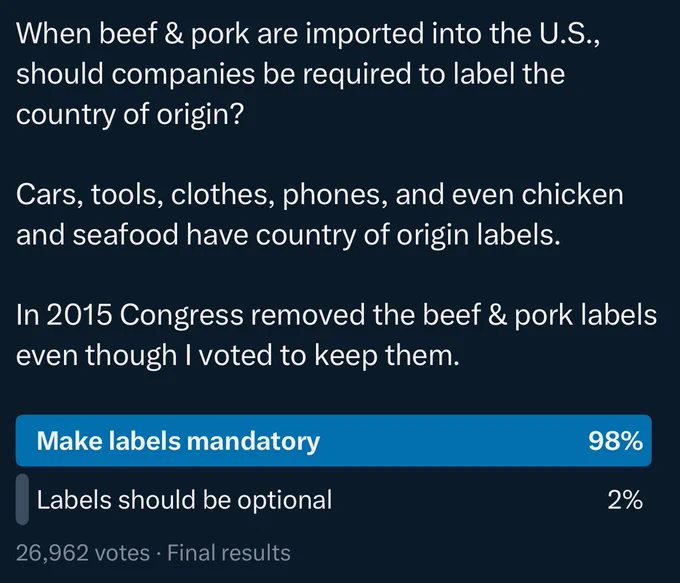
Task: Click the line "even though I voted to keep them."
Action: (238, 356)
